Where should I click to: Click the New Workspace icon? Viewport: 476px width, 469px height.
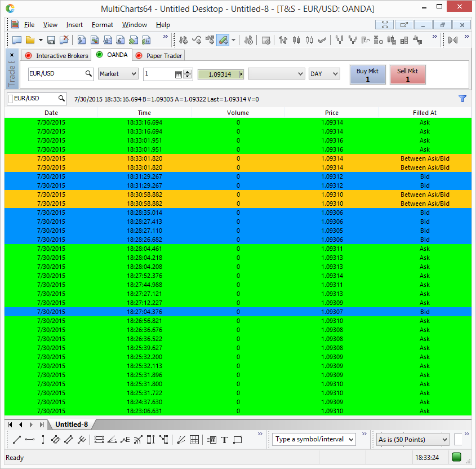click(x=17, y=40)
